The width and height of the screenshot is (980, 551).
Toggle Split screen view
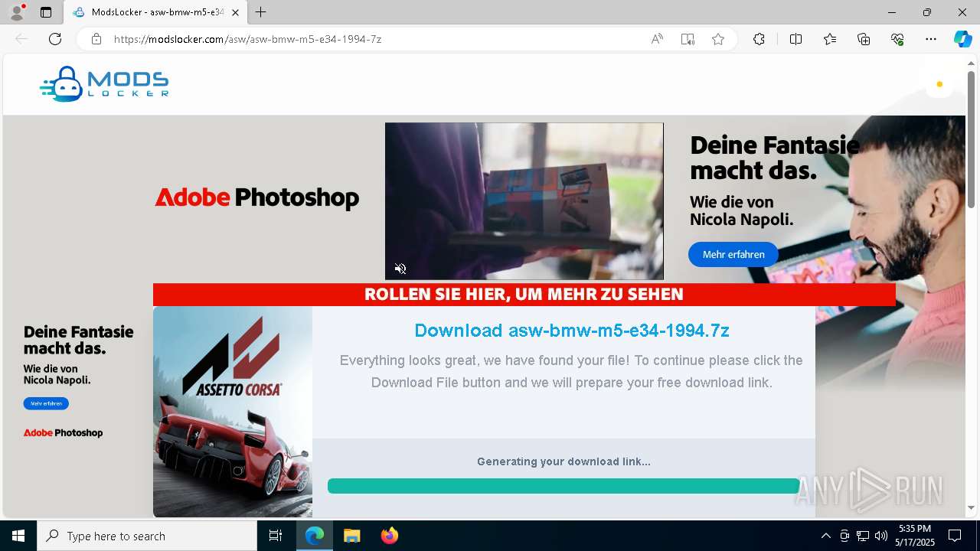(x=795, y=39)
